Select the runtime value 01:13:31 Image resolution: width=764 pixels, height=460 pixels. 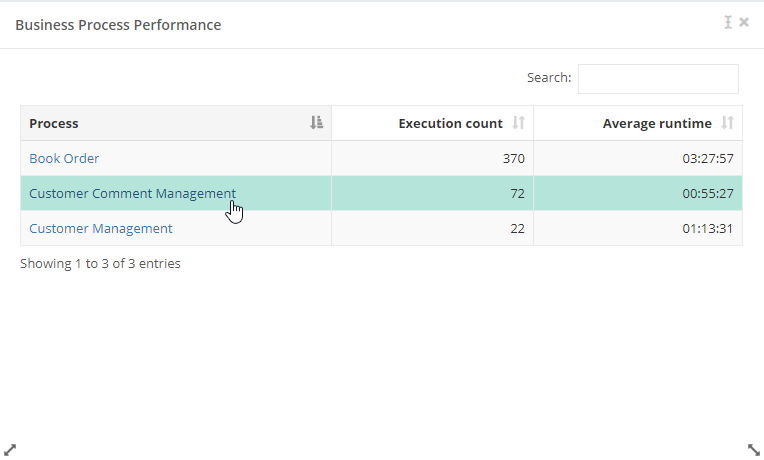(707, 229)
